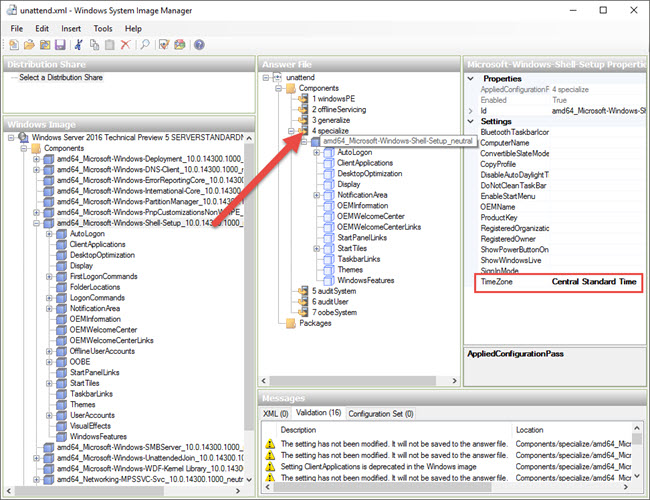Open the Help menu
The image size is (650, 500).
(133, 29)
